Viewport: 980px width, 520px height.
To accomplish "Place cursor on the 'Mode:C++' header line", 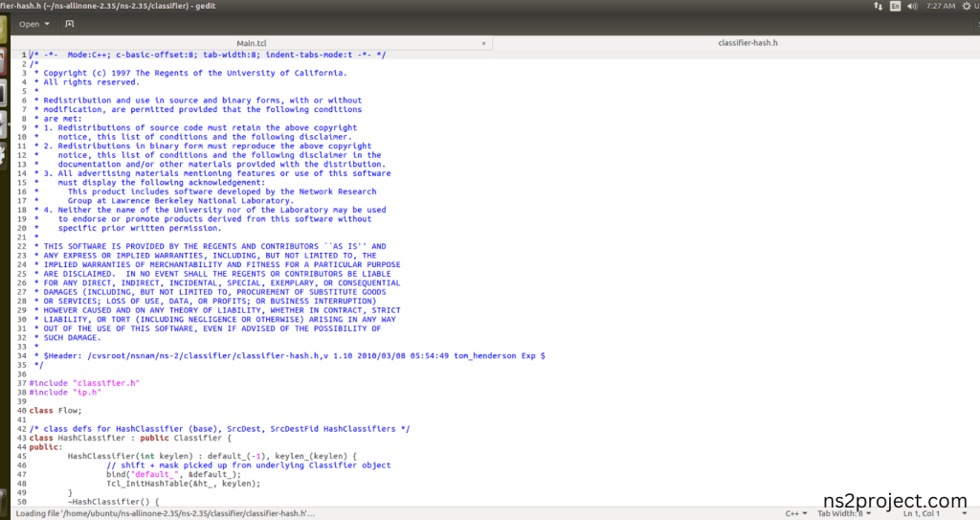I will pos(208,55).
